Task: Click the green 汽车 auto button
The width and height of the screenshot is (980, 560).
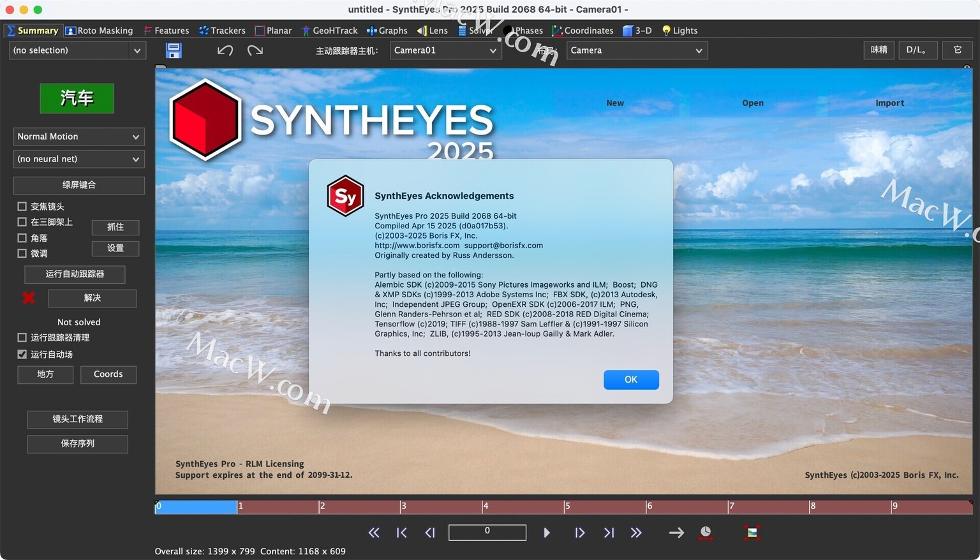Action: 77,98
